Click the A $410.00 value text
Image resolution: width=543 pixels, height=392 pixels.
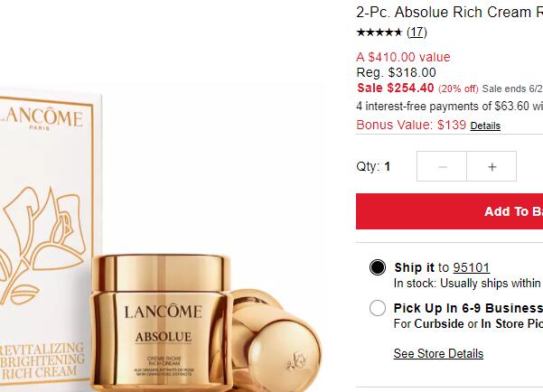pyautogui.click(x=404, y=57)
